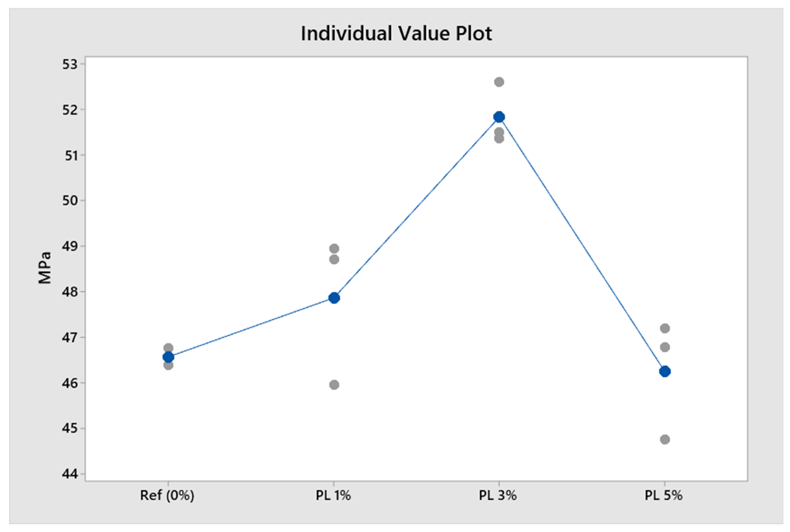This screenshot has height=532, width=790.
Task: Click the lowest gray point above PL 1%
Action: (x=334, y=385)
